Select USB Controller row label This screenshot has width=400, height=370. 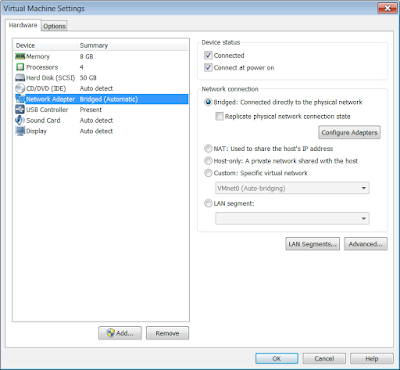47,110
